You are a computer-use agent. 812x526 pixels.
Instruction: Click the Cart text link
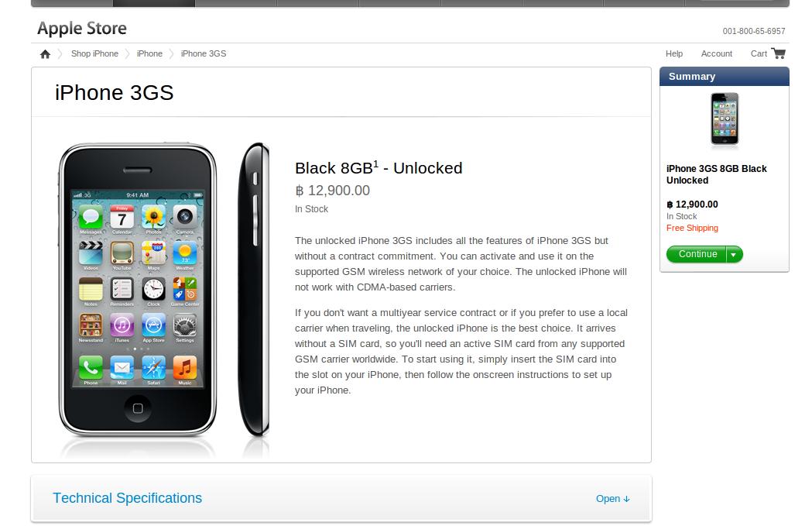pos(759,54)
